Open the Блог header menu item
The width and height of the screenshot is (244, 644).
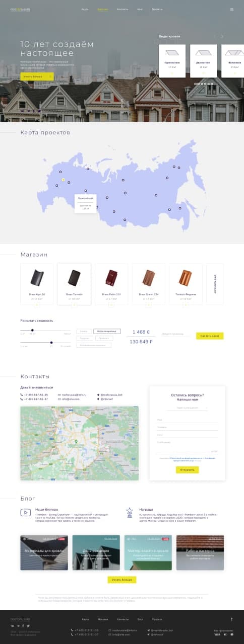(140, 9)
